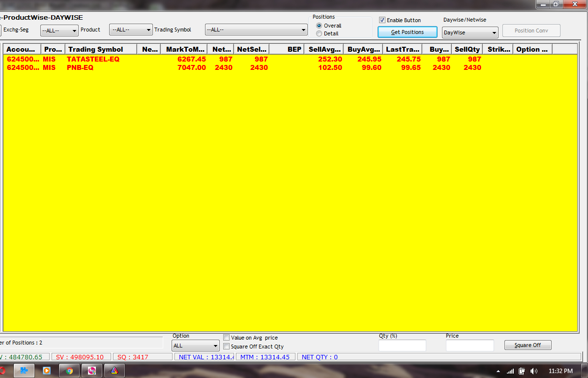The width and height of the screenshot is (588, 378).
Task: Enable Square Off Exact Qty checkbox
Action: pos(227,346)
